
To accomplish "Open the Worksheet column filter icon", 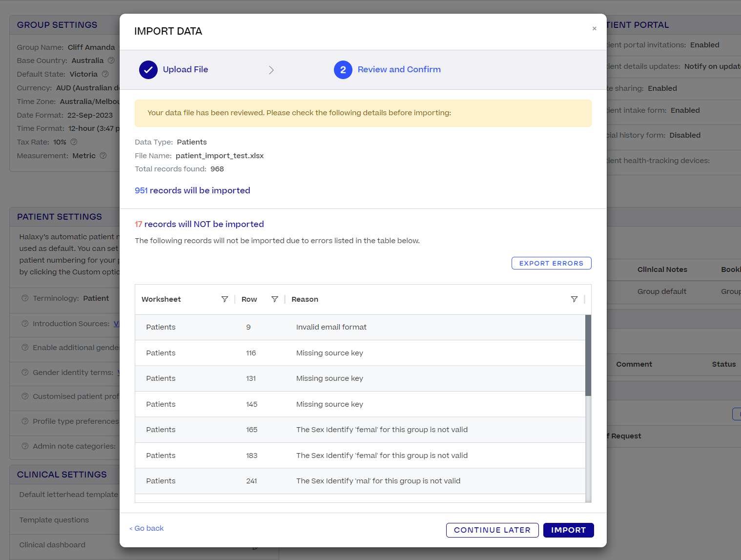I will 225,299.
